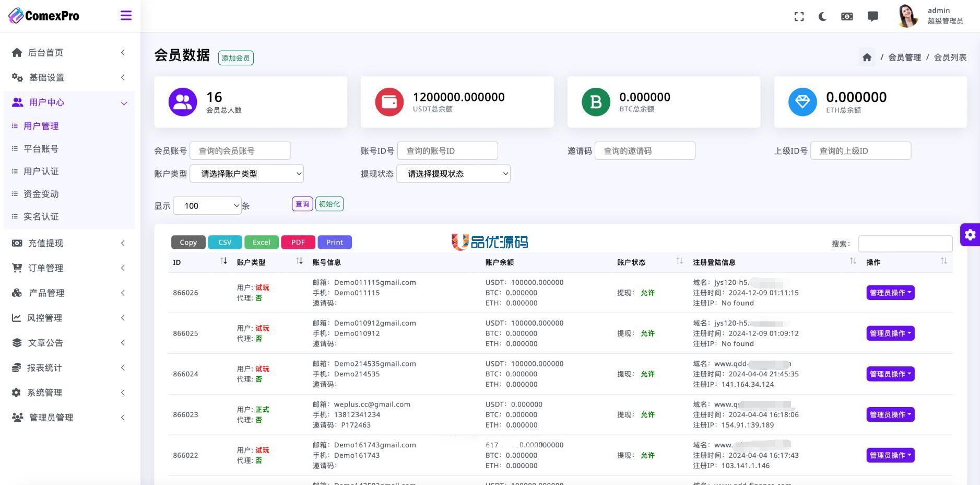Collapse the 用户中心 menu chevron
This screenshot has width=980, height=485.
click(x=124, y=103)
